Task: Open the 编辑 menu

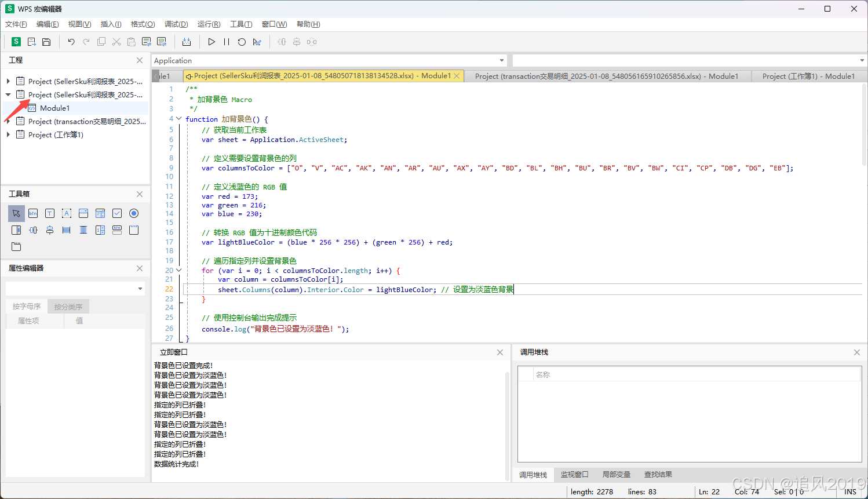Action: pyautogui.click(x=48, y=24)
